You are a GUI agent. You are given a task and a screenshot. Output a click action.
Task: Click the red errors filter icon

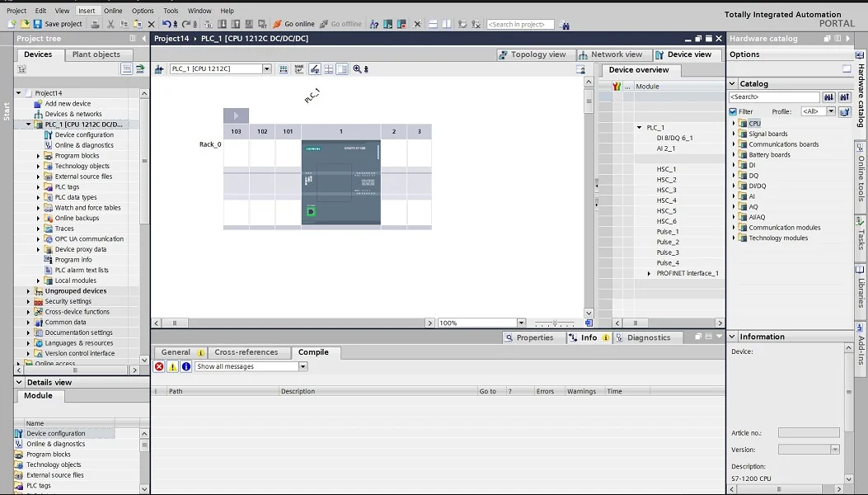[159, 366]
